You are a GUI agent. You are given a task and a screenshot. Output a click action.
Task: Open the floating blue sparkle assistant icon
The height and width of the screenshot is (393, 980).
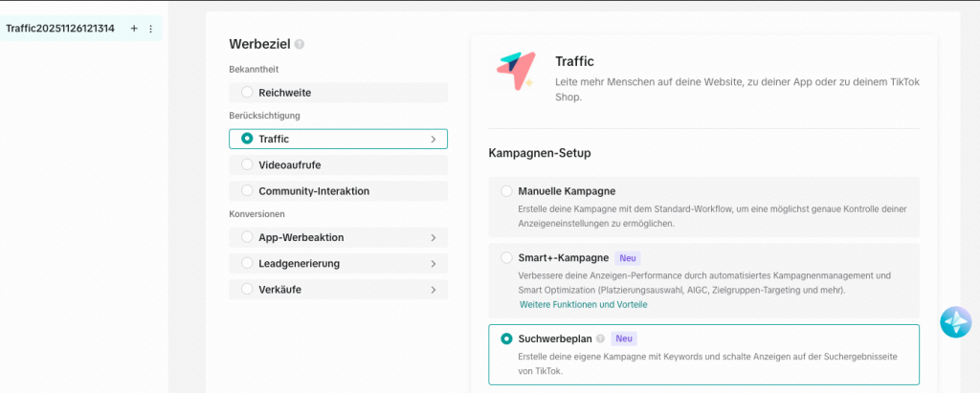click(x=955, y=322)
